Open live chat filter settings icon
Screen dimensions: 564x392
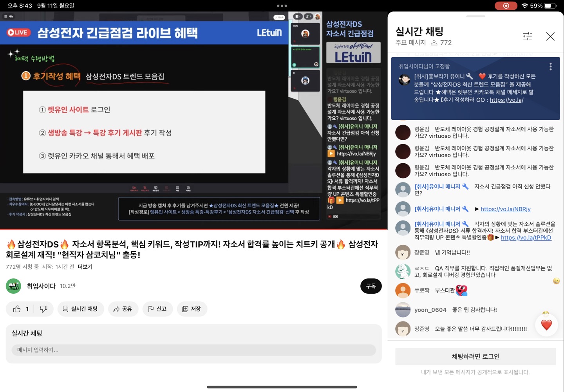click(528, 36)
